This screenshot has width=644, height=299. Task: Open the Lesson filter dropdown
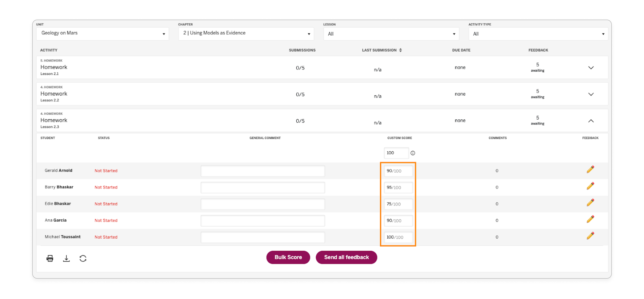point(391,34)
